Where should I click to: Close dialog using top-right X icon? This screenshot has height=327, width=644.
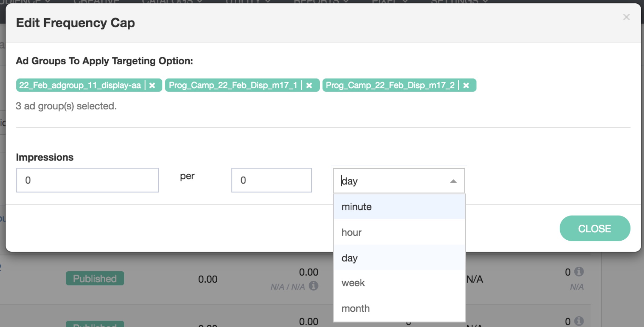point(626,17)
